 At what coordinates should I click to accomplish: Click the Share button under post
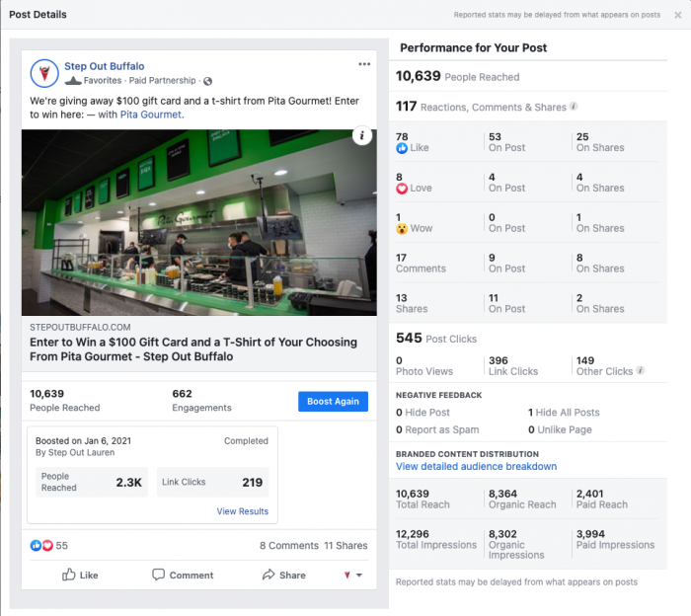pyautogui.click(x=284, y=575)
